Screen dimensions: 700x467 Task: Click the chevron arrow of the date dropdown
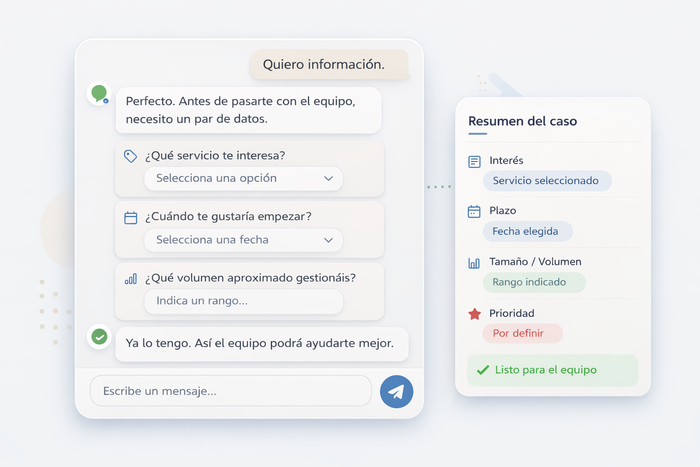329,240
